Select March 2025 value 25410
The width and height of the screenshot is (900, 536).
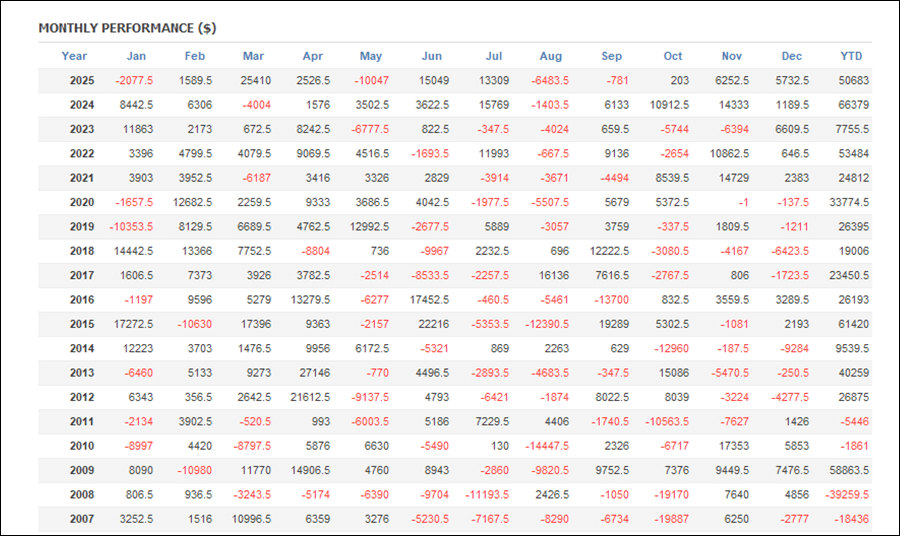(x=255, y=80)
